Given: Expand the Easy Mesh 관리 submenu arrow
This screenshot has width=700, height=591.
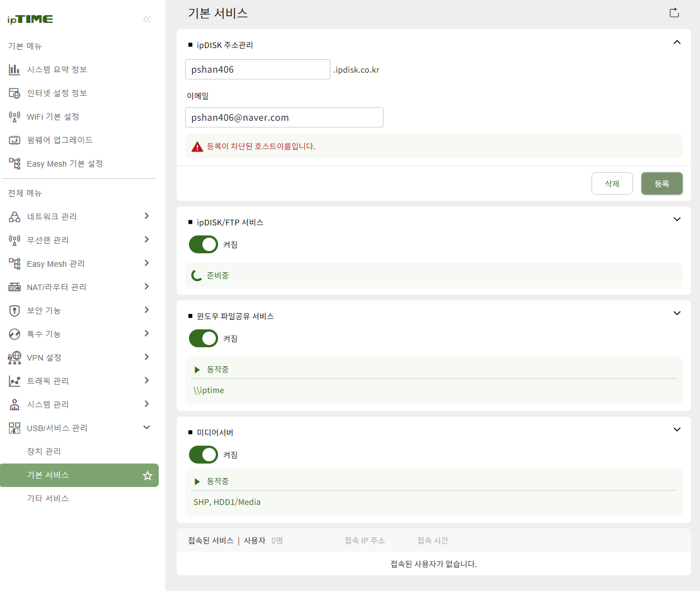Looking at the screenshot, I should click(x=146, y=263).
